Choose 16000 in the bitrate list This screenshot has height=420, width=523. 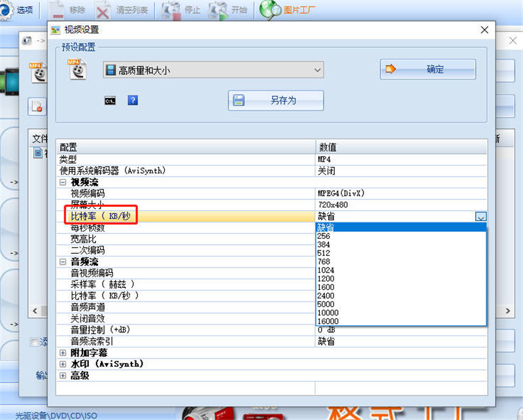tap(328, 321)
